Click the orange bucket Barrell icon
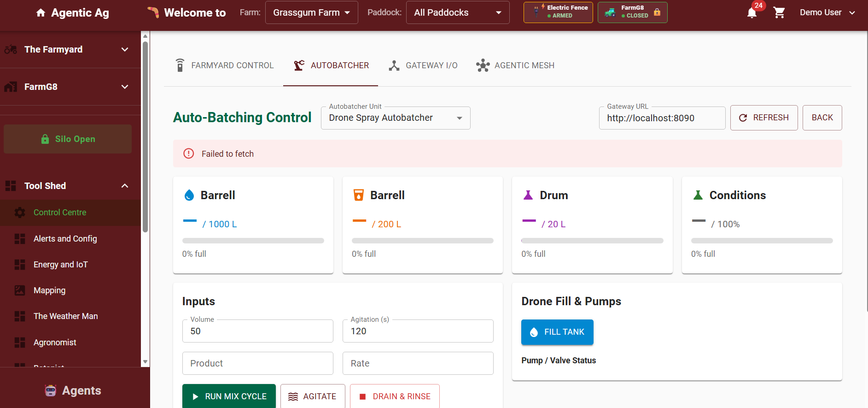Image resolution: width=868 pixels, height=408 pixels. click(359, 195)
